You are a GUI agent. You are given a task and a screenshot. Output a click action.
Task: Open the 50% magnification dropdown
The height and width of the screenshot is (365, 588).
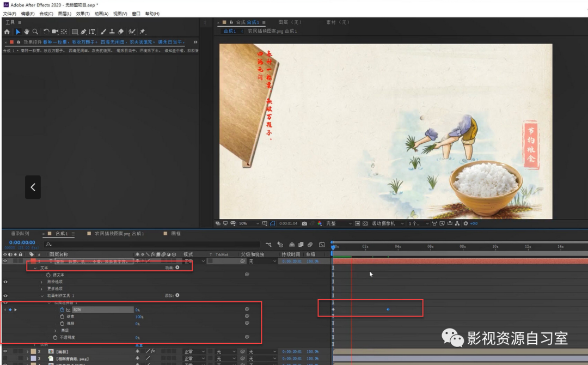point(249,223)
